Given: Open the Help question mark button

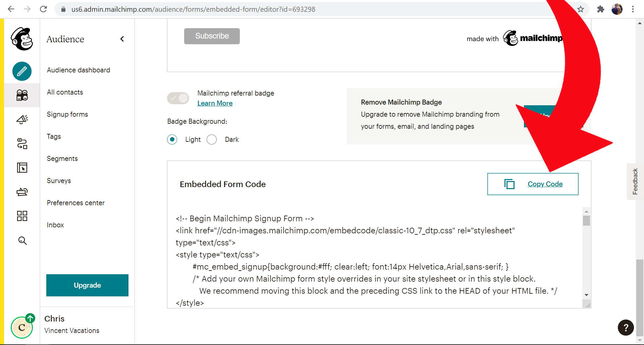Looking at the screenshot, I should point(626,328).
